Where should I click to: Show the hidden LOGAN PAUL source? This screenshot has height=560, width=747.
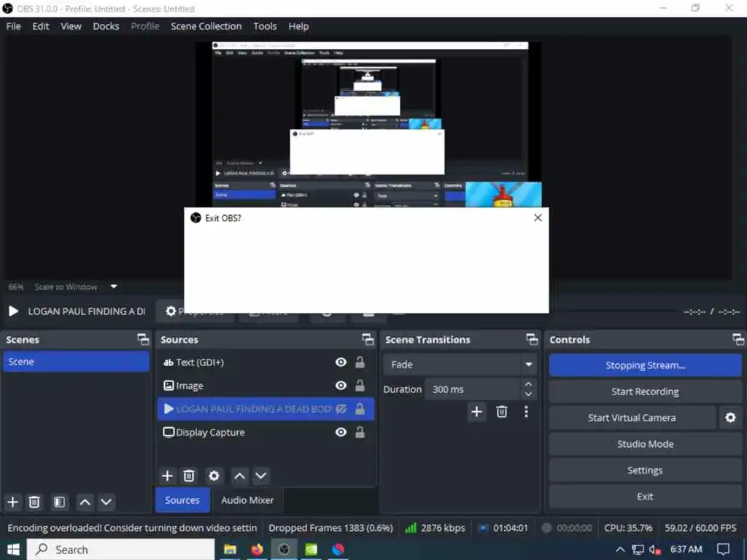point(341,408)
